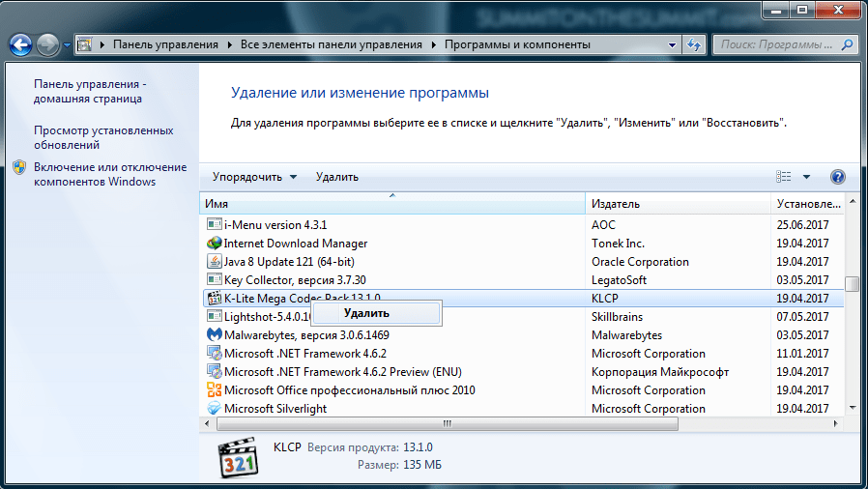The image size is (868, 489).
Task: Click i-Menu version 4.3.1 icon
Action: (215, 224)
